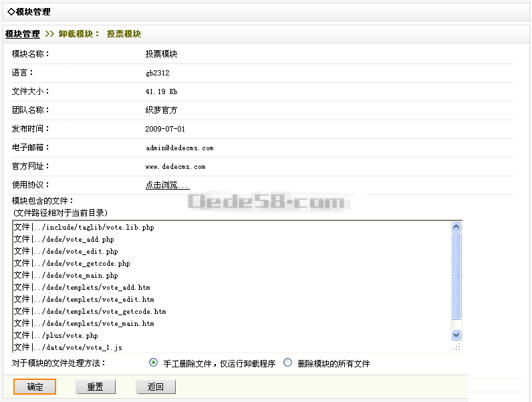Click the file list scrollbar thumb
The width and height of the screenshot is (532, 402).
456,276
